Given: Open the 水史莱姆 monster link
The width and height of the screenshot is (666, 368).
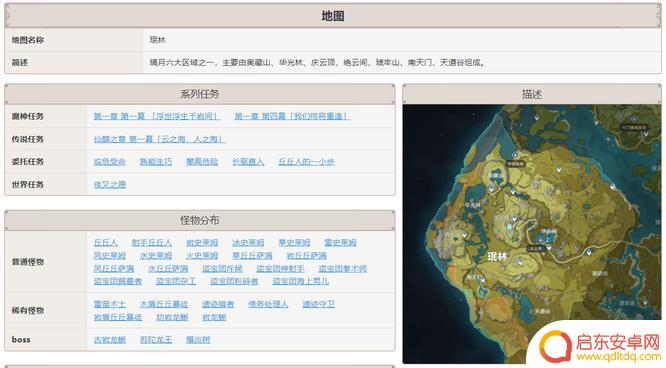Looking at the screenshot, I should (156, 255).
